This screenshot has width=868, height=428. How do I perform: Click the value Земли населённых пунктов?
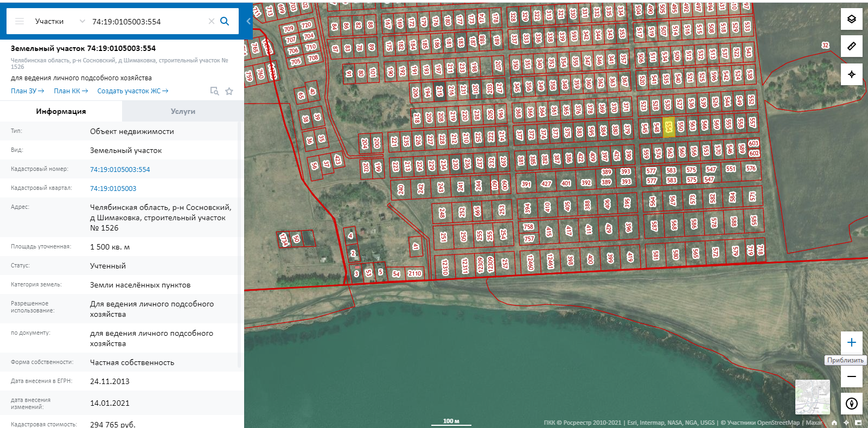click(140, 285)
